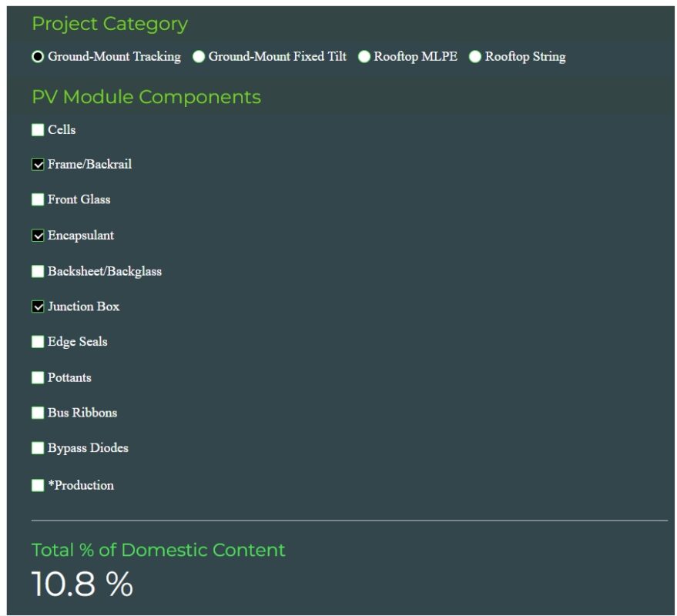
Task: Select the Ground-Mount Tracking radio button
Action: pyautogui.click(x=36, y=56)
